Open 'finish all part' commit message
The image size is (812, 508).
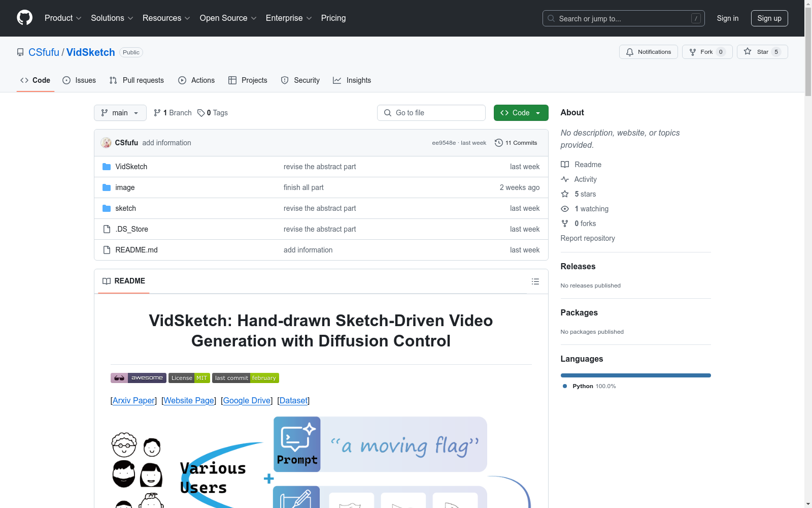click(x=303, y=187)
